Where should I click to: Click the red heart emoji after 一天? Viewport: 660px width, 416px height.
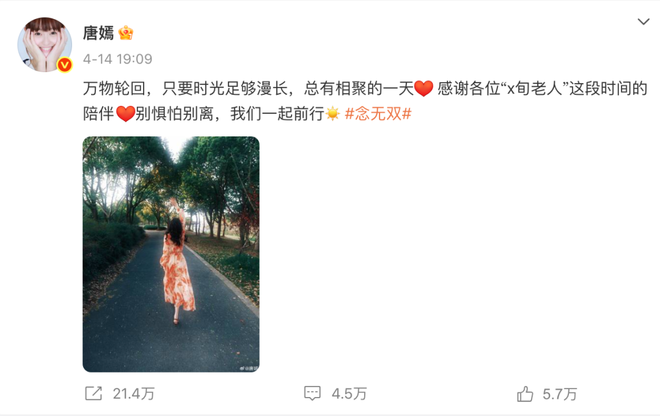coord(424,89)
